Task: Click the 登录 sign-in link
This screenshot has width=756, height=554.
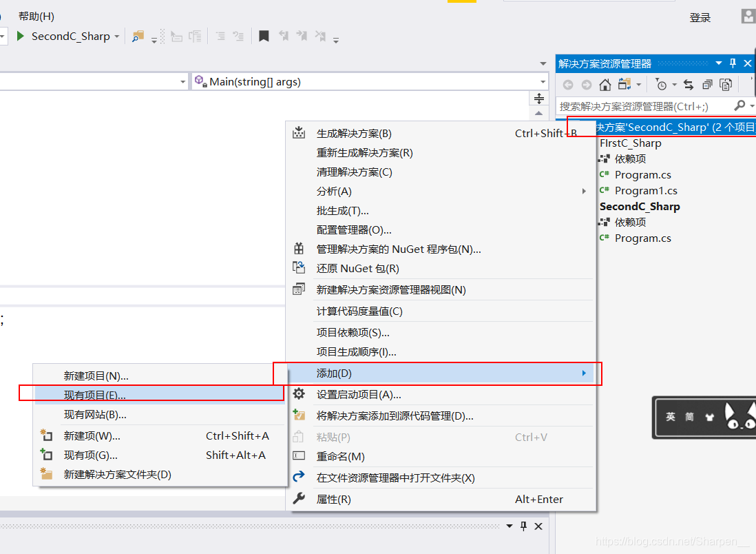Action: point(700,18)
